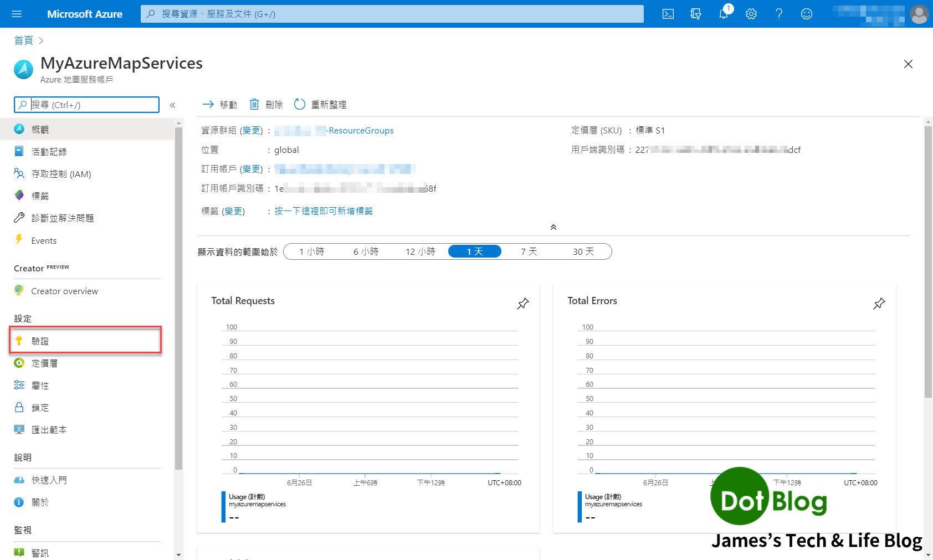The width and height of the screenshot is (933, 560).
Task: Collapse sidebar with « chevron
Action: click(172, 104)
